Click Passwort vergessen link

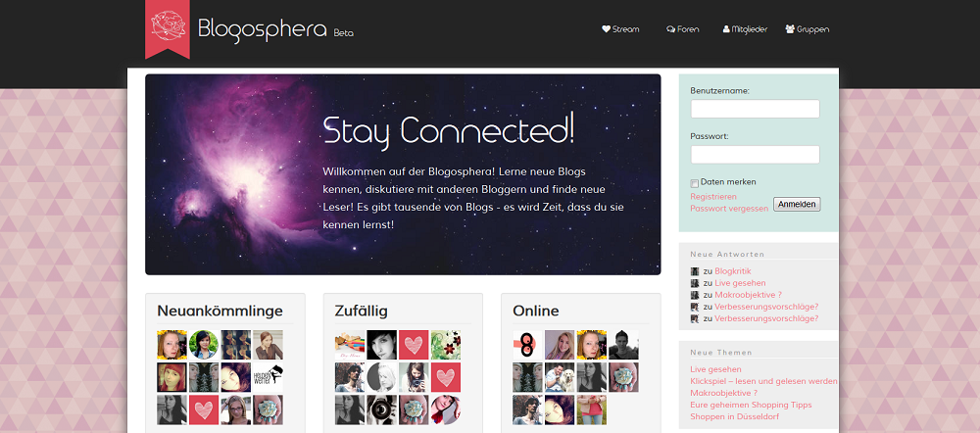(729, 209)
